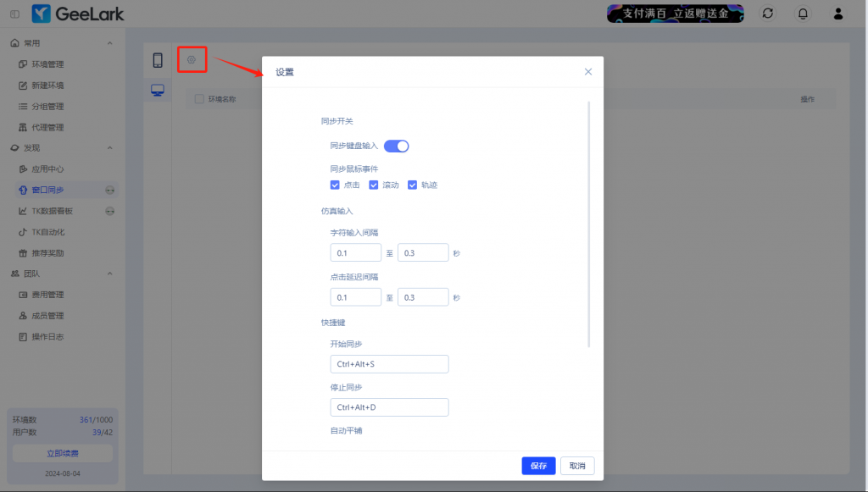Open the notification bell
The height and width of the screenshot is (492, 868).
point(802,14)
